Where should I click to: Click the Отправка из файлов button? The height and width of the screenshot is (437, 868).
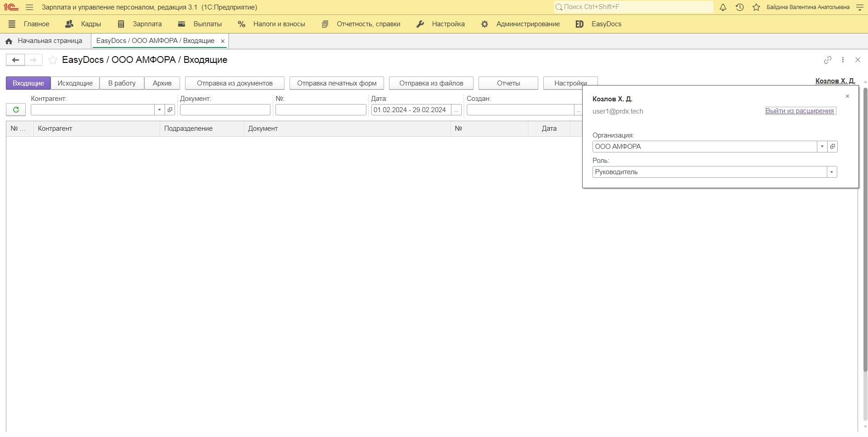point(431,83)
